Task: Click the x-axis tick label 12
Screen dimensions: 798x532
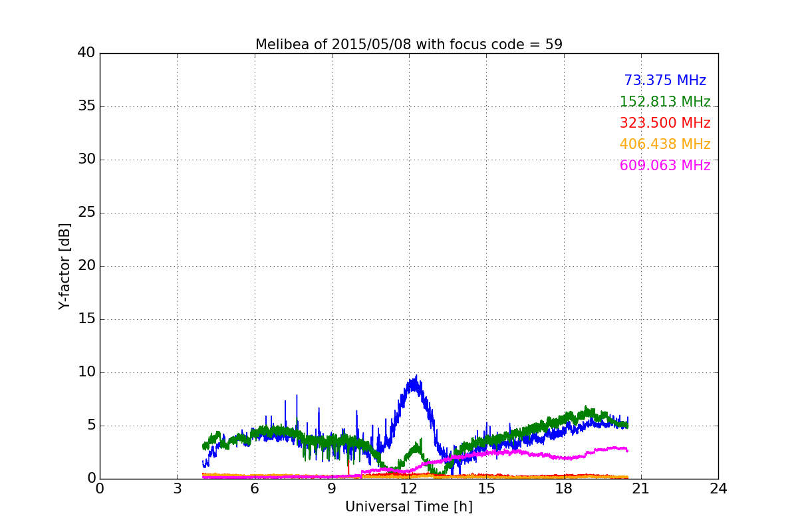Action: click(x=409, y=489)
